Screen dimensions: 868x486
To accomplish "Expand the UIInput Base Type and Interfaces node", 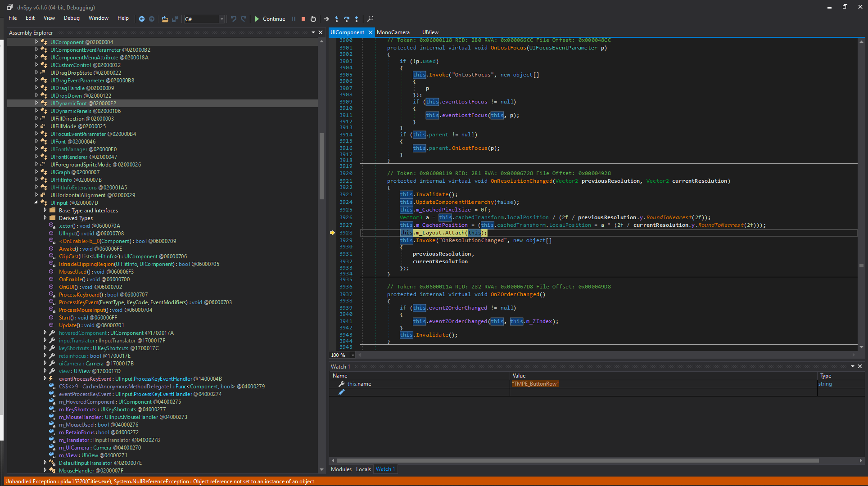I will click(x=45, y=210).
